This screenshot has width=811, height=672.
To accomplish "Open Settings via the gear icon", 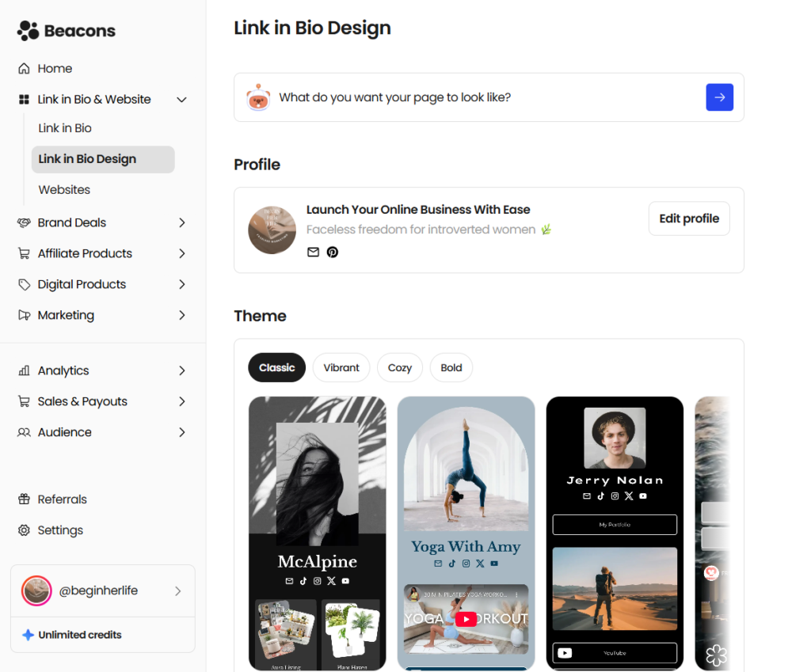I will pos(25,530).
